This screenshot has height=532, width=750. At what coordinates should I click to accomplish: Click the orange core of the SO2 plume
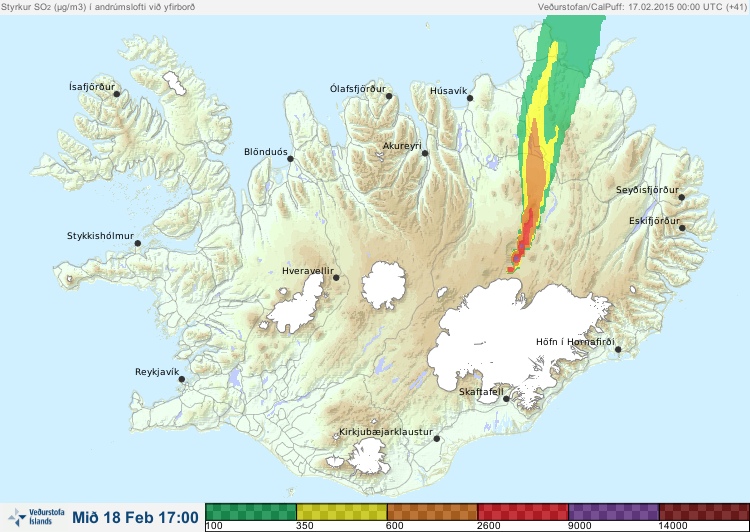coord(536,172)
